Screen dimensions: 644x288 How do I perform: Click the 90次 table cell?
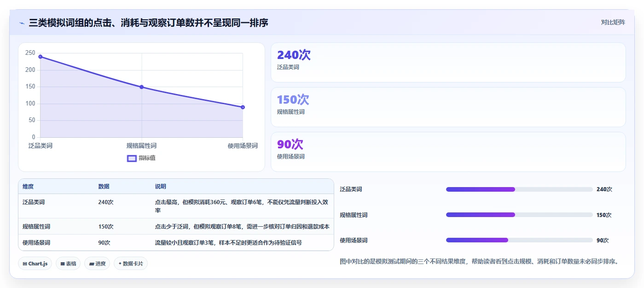(x=104, y=243)
